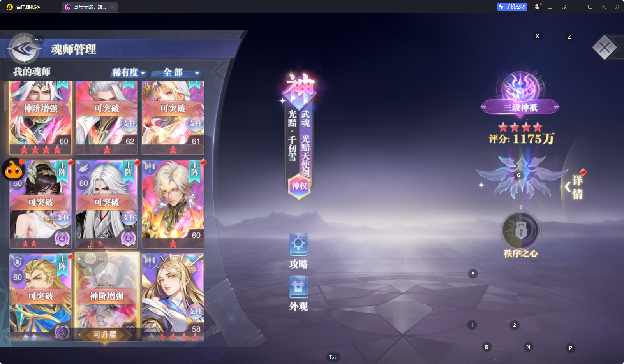
Task: Select the white-haired 可突破 hero with ring badge 4
Action: click(107, 204)
